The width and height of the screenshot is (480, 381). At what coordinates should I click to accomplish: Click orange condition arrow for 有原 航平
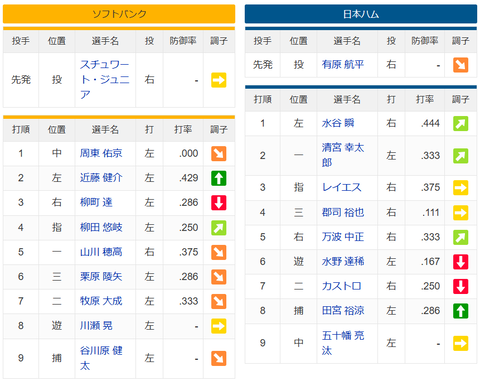(461, 65)
